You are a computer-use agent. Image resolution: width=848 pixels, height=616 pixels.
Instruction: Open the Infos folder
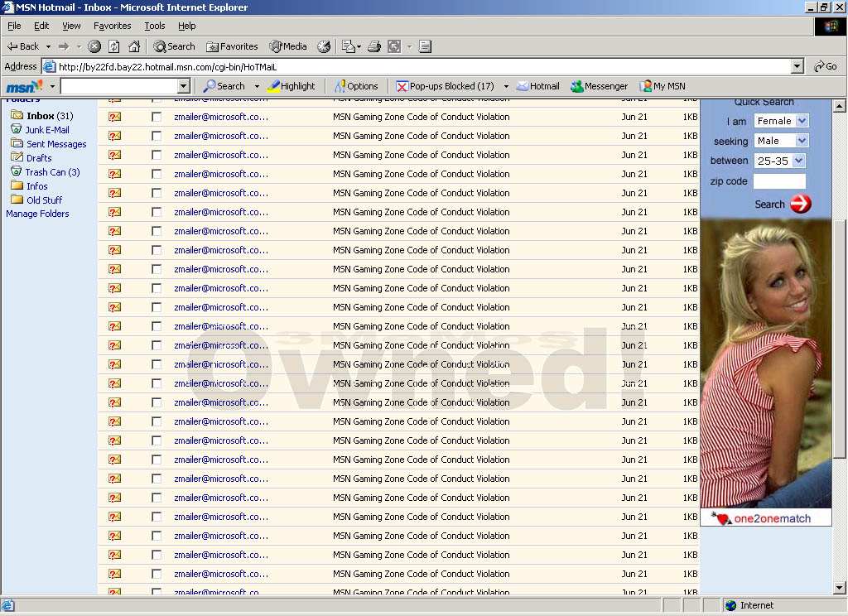tap(29, 186)
